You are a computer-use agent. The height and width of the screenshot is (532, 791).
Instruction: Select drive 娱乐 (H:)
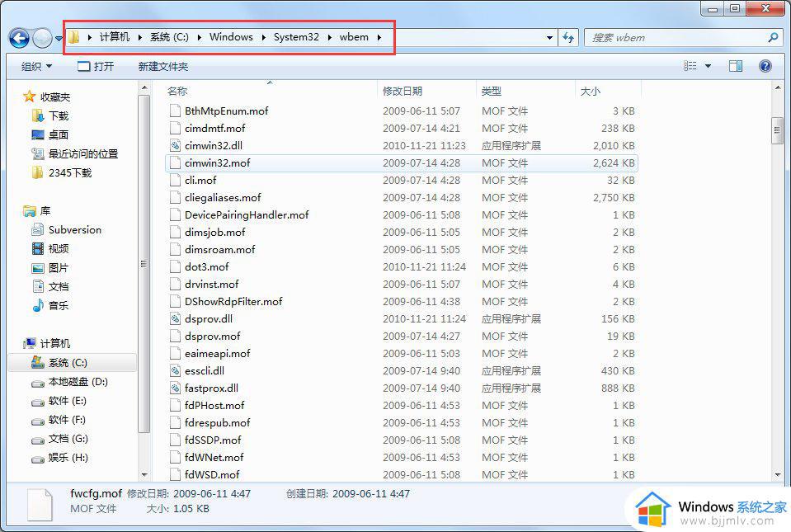(59, 458)
